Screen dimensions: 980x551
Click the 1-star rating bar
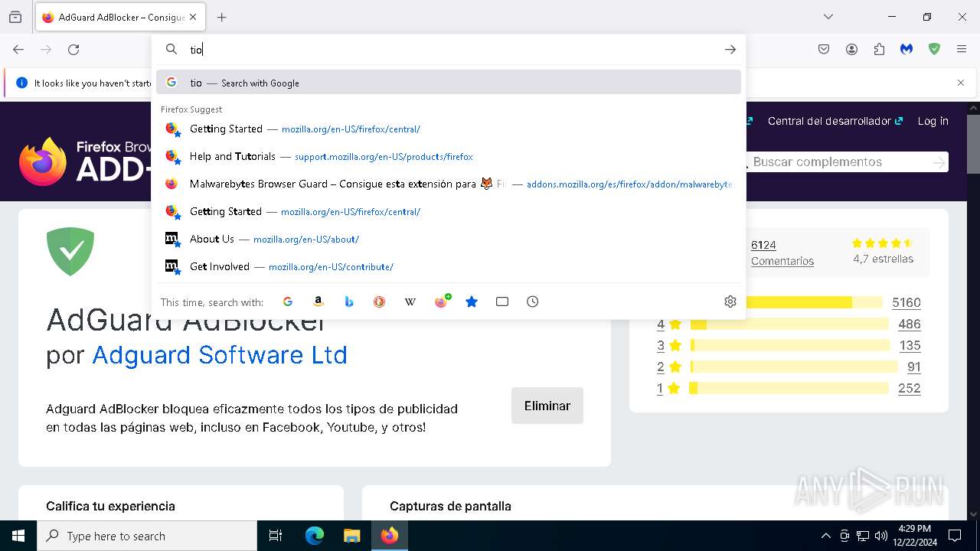pyautogui.click(x=789, y=388)
